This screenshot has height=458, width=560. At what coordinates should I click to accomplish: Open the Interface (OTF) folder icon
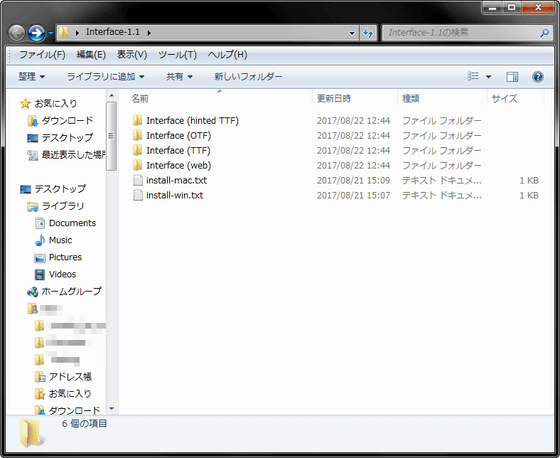point(138,135)
